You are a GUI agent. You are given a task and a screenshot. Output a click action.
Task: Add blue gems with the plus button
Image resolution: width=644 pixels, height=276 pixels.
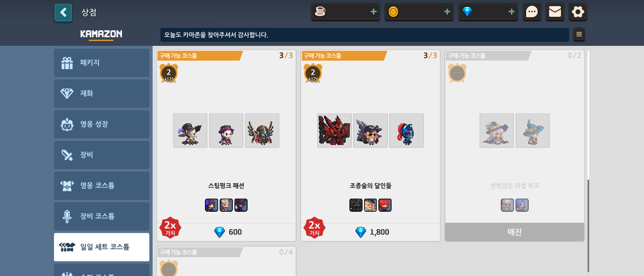coord(511,12)
